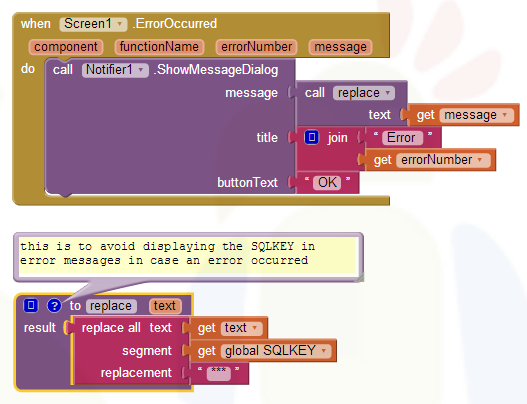Open the get global SQLKEY dropdown
This screenshot has width=527, height=404.
[x=276, y=351]
